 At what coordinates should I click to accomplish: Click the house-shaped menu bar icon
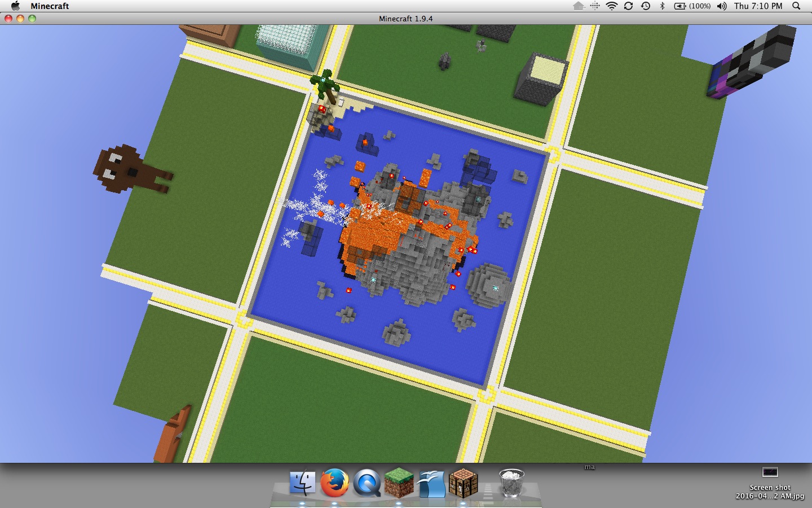579,6
